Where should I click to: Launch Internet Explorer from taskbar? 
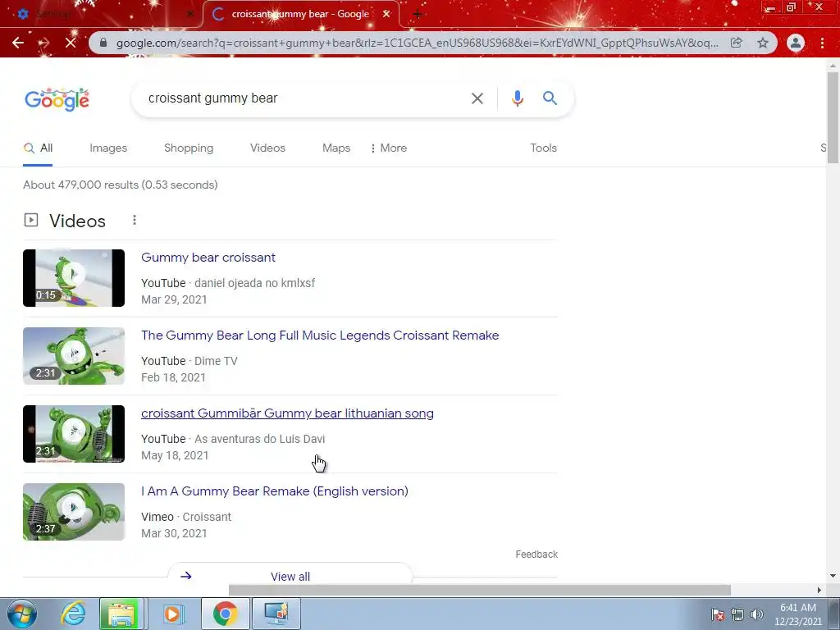pyautogui.click(x=73, y=614)
